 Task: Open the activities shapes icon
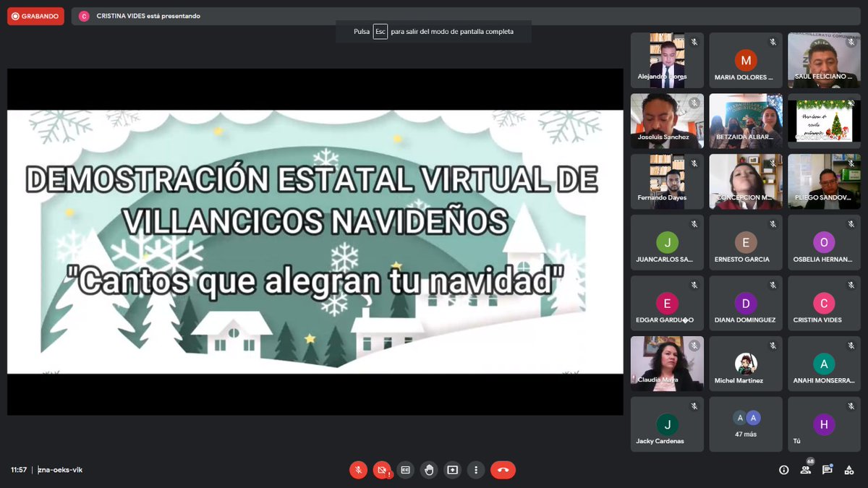(x=849, y=470)
